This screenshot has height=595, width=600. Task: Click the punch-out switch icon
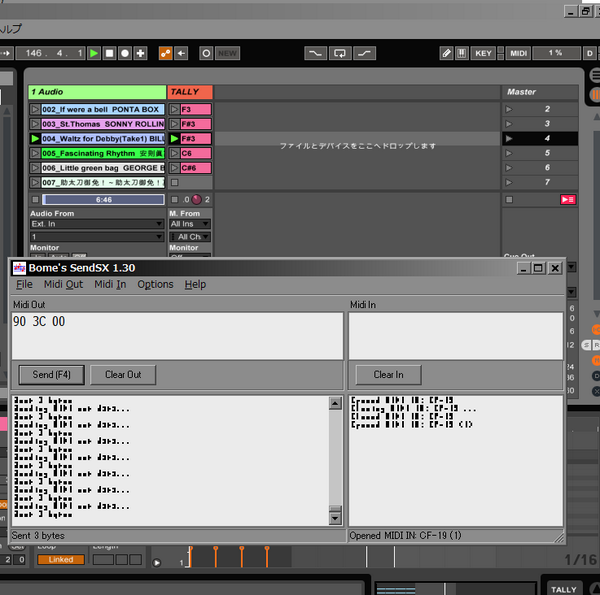click(364, 53)
